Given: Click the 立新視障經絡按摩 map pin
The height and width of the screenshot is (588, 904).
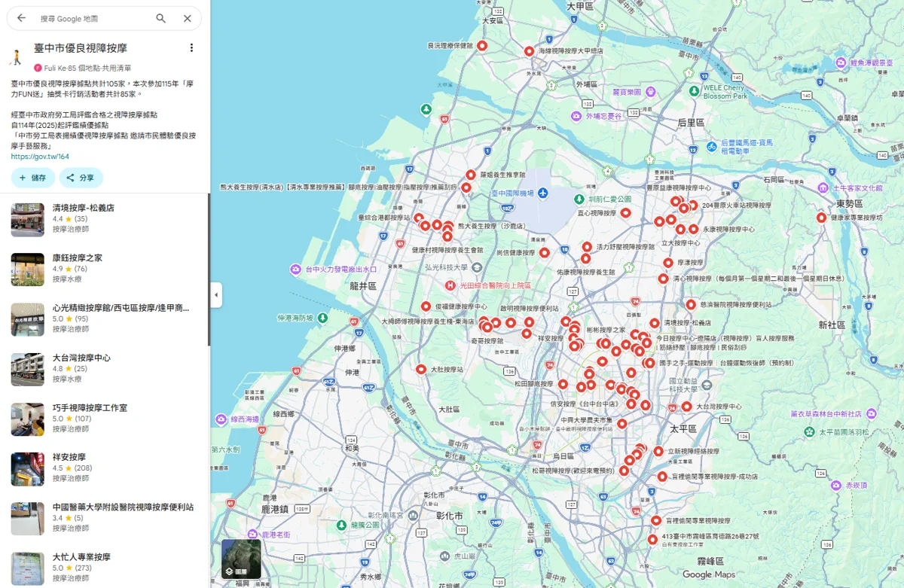Looking at the screenshot, I should click(658, 452).
